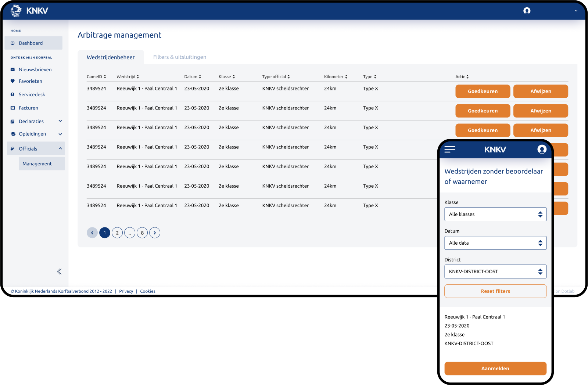Click the Opleidingen graduation cap icon
Viewport: 588px width, 385px height.
(x=12, y=134)
